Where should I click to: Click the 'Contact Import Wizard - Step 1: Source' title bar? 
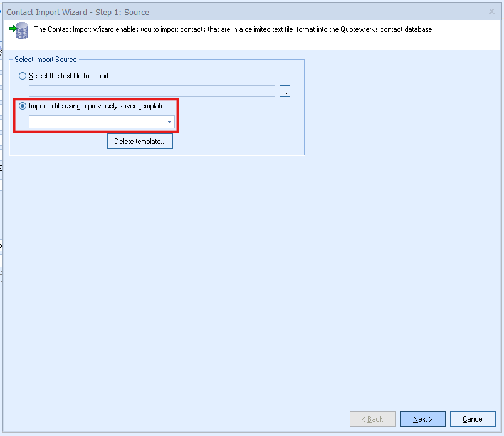[78, 12]
